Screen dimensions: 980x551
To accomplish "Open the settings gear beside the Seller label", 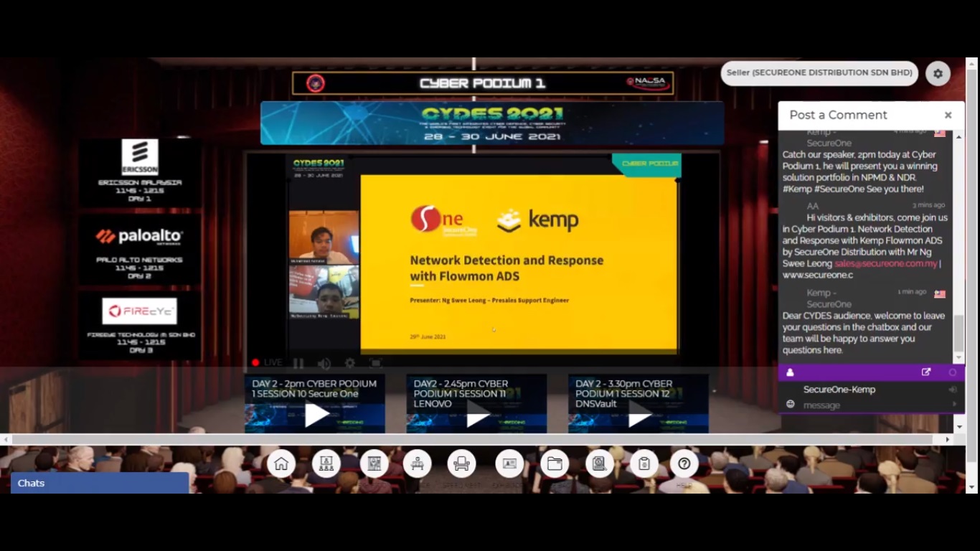I will tap(938, 73).
